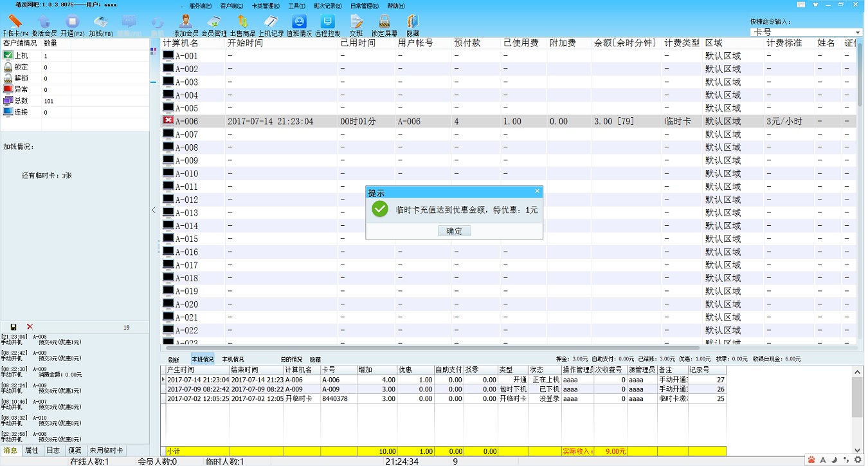Image resolution: width=868 pixels, height=466 pixels.
Task: Collapse the left panel with the chevron arrow
Action: point(154,210)
